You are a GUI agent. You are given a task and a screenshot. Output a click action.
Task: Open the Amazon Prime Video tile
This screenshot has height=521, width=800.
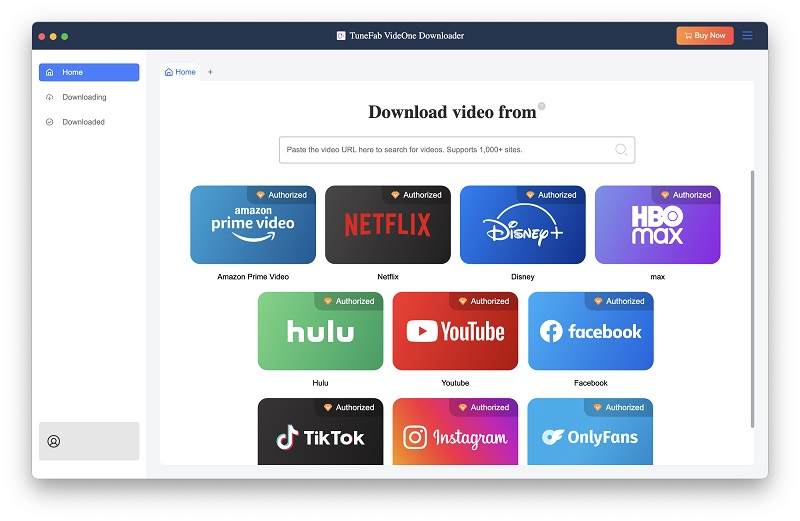[x=253, y=225]
